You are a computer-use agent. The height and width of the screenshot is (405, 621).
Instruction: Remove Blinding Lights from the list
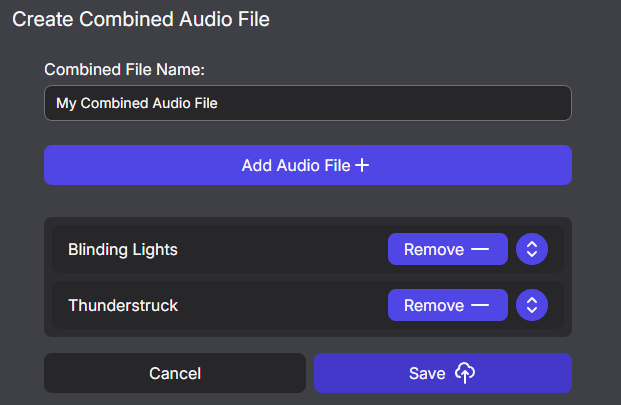pyautogui.click(x=448, y=249)
